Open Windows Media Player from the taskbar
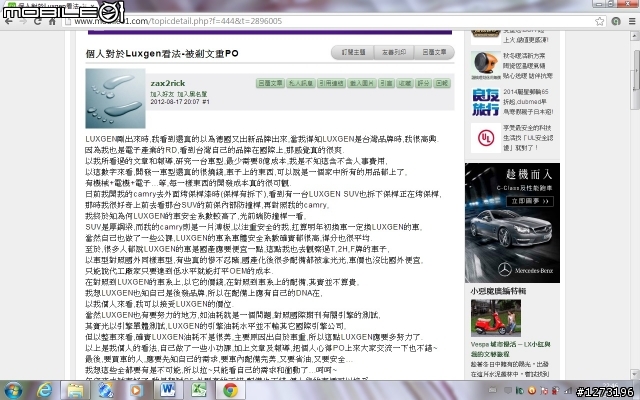The height and width of the screenshot is (400, 640). pos(137,390)
